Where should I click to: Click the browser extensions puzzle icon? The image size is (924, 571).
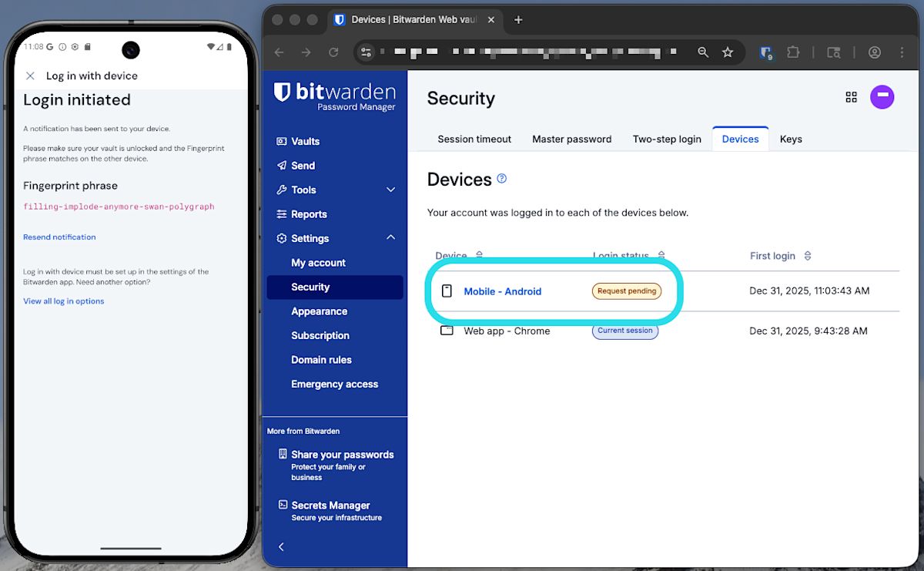coord(793,52)
